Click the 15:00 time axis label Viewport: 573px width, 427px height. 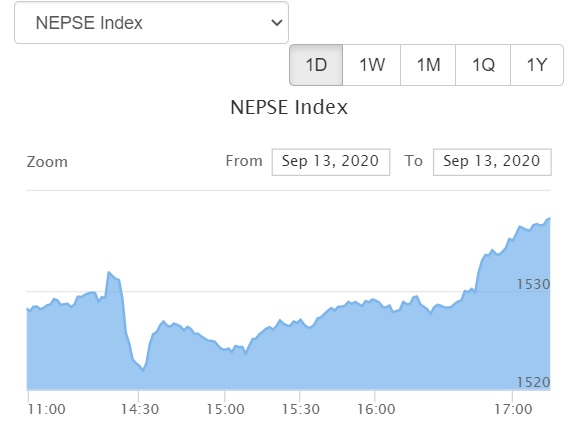(x=225, y=409)
